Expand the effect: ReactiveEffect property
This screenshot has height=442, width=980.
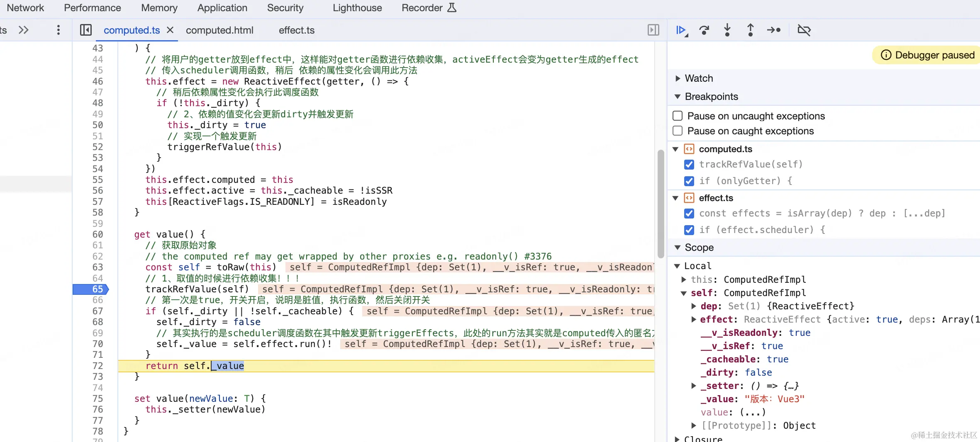point(694,319)
